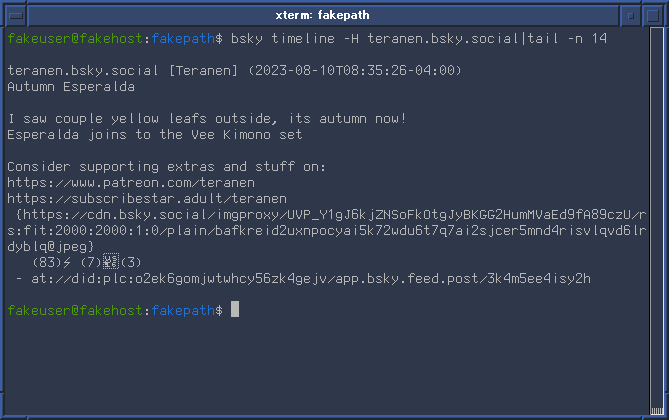Click the xterm: fakepath title bar
669x420 pixels.
pyautogui.click(x=323, y=16)
